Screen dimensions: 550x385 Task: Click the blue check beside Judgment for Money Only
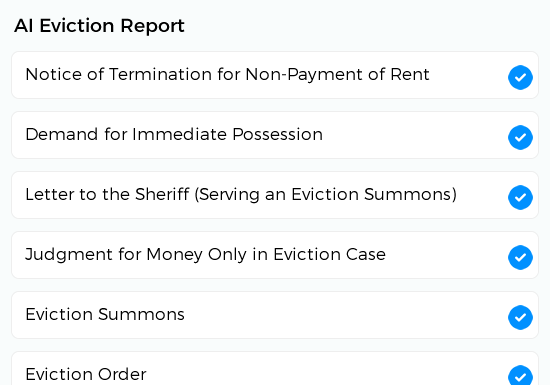point(520,257)
